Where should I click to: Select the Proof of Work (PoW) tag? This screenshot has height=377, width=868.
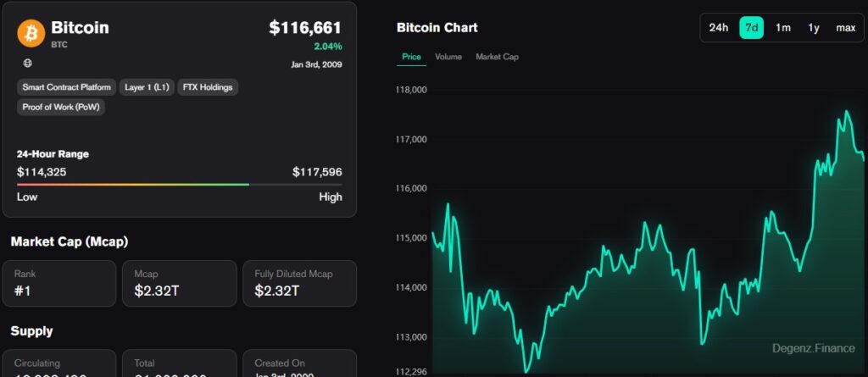61,107
